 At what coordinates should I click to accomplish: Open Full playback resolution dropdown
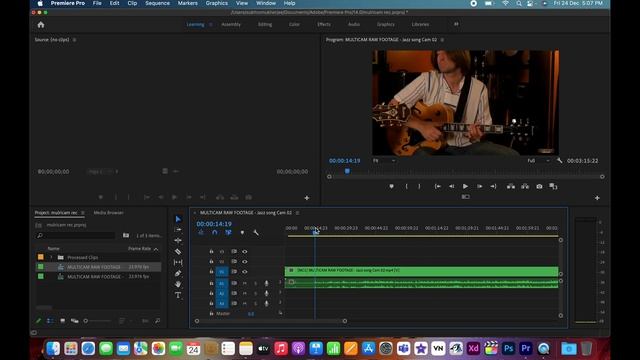pos(538,161)
